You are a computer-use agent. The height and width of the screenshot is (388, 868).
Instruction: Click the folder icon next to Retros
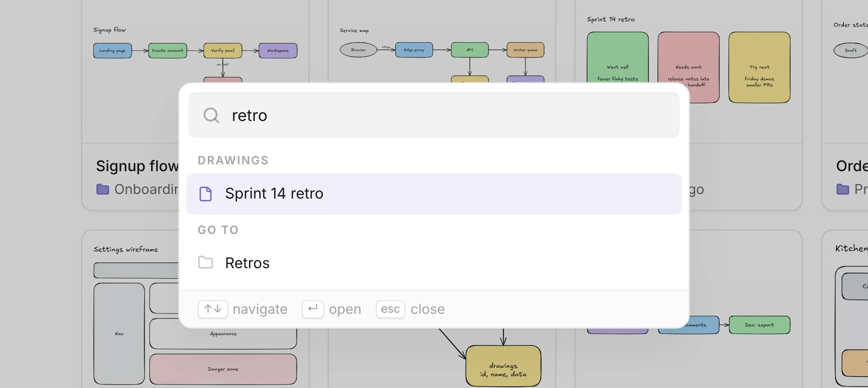click(206, 262)
